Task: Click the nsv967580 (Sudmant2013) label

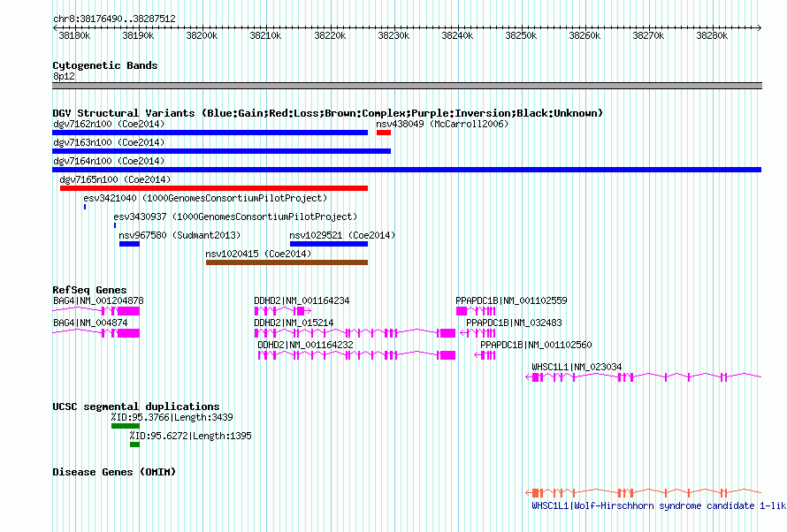Action: (x=180, y=235)
